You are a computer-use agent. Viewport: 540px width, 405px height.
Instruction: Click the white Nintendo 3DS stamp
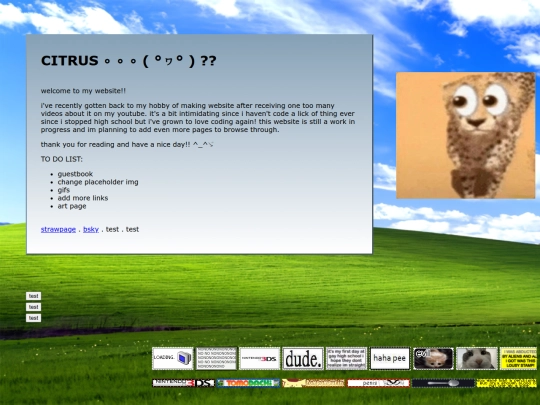coord(260,359)
